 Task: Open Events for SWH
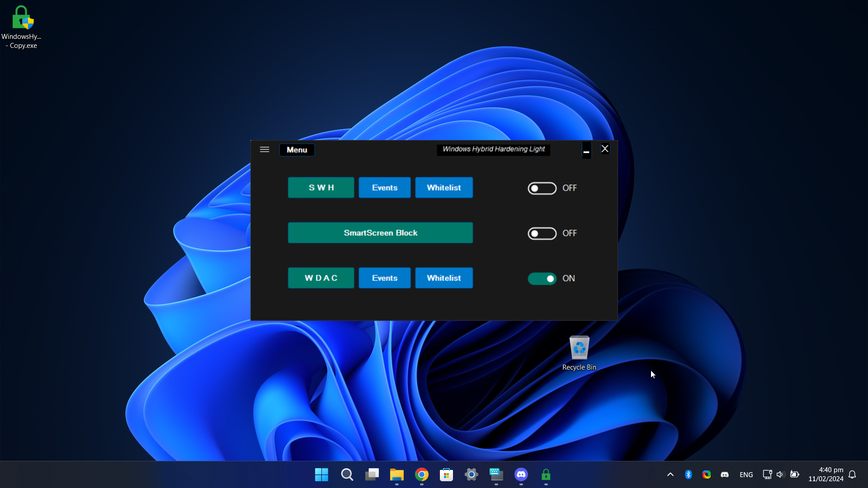[384, 188]
